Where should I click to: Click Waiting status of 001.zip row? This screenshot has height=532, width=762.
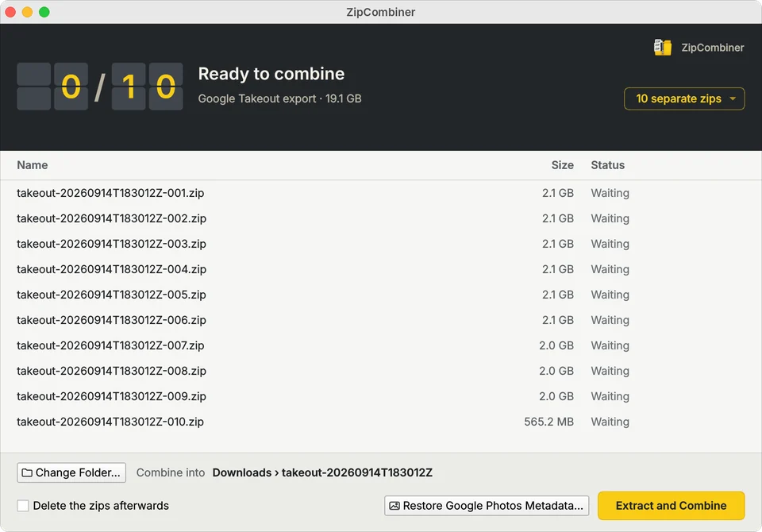(x=610, y=193)
